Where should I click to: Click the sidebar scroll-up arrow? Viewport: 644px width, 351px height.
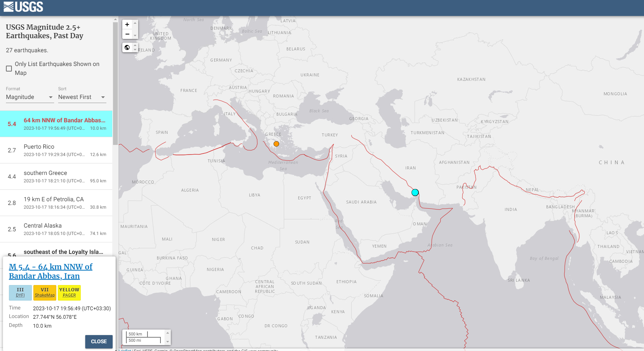(x=115, y=19)
